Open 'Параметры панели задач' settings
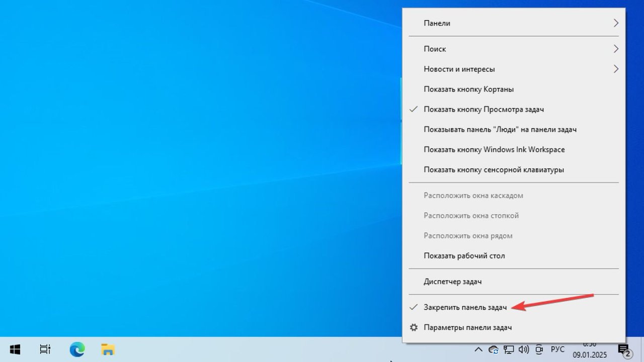 pyautogui.click(x=467, y=327)
